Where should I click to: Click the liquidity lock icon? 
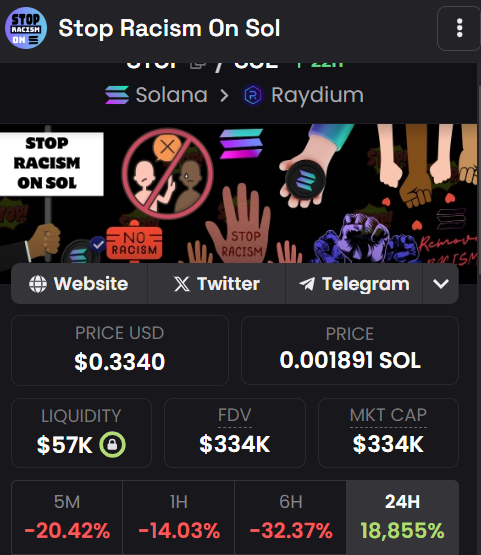[112, 445]
